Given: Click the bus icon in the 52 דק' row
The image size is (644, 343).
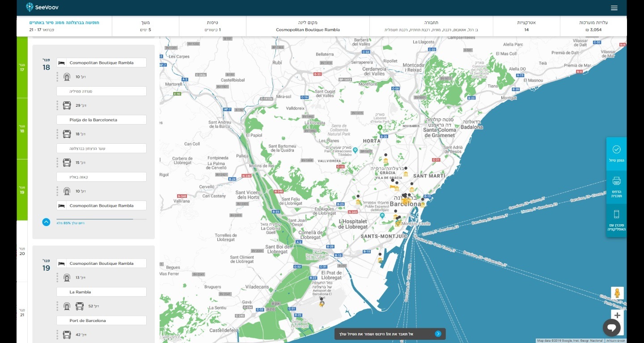Looking at the screenshot, I should click(80, 306).
